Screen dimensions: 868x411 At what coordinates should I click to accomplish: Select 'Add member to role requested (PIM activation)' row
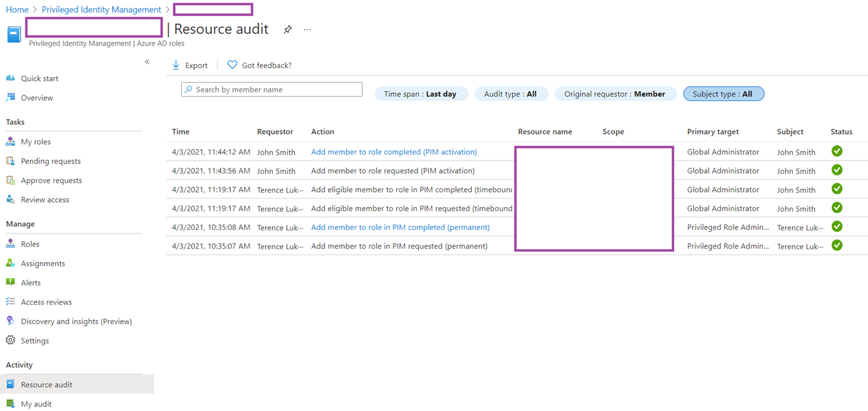[x=517, y=170]
